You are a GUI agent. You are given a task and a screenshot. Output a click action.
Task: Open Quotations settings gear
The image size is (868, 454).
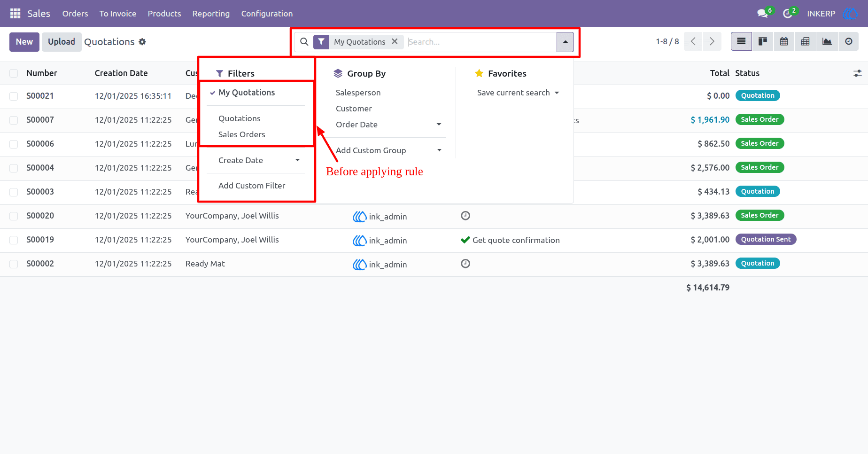[x=142, y=42]
